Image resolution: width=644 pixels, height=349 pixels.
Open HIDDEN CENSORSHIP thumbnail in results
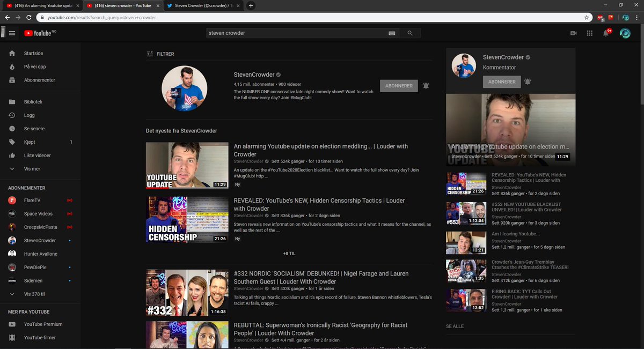click(187, 219)
